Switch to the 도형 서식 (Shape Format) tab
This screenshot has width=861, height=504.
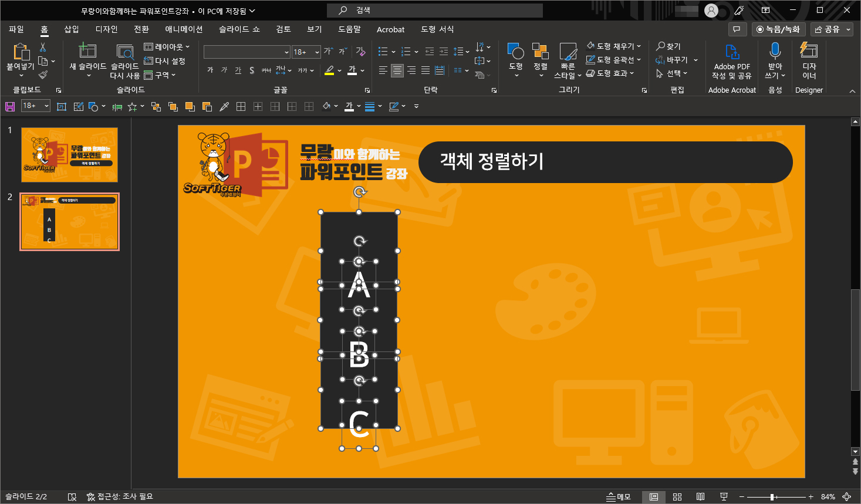(x=437, y=29)
